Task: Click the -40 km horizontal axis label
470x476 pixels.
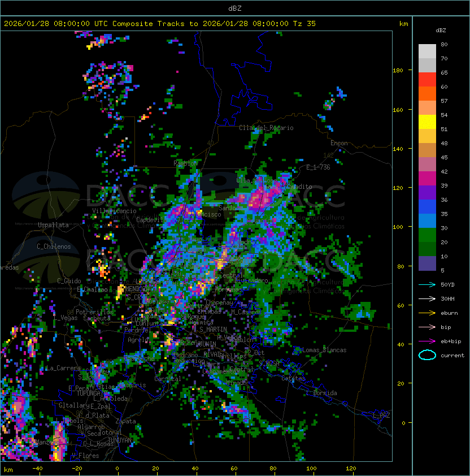Action: (x=37, y=469)
